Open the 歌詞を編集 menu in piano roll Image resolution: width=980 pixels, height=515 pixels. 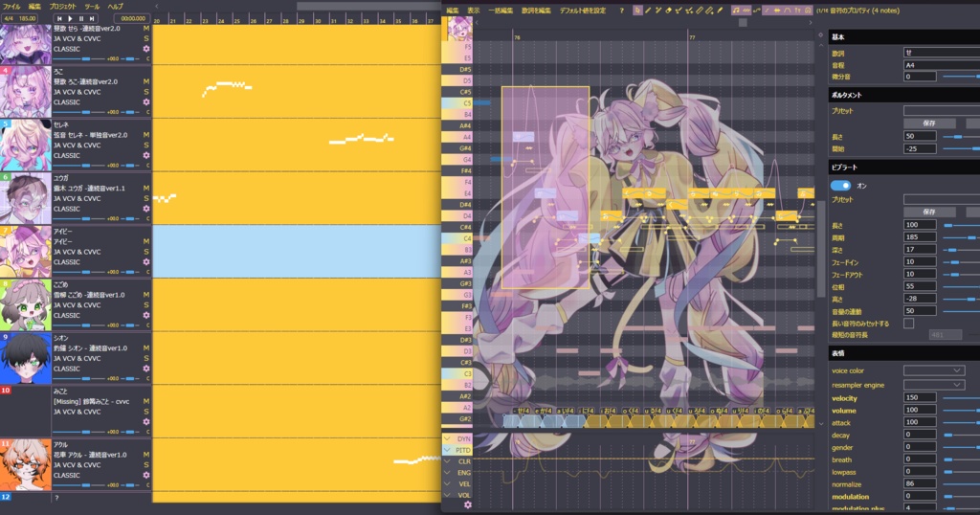pos(536,11)
